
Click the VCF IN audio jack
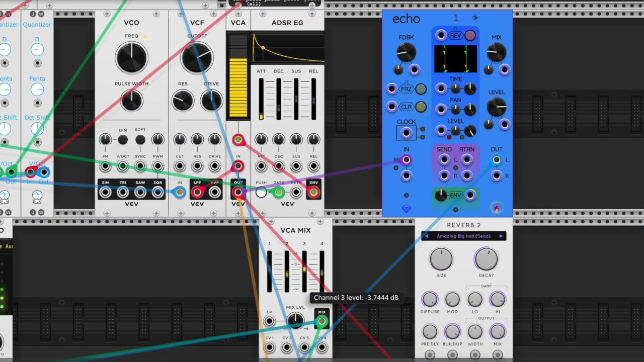tap(180, 192)
